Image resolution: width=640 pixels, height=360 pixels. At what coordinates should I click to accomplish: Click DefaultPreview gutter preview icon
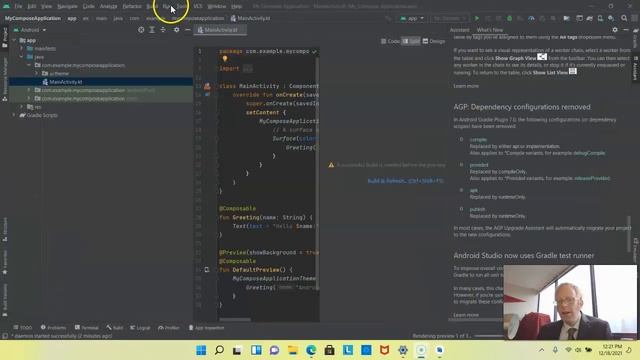point(207,270)
